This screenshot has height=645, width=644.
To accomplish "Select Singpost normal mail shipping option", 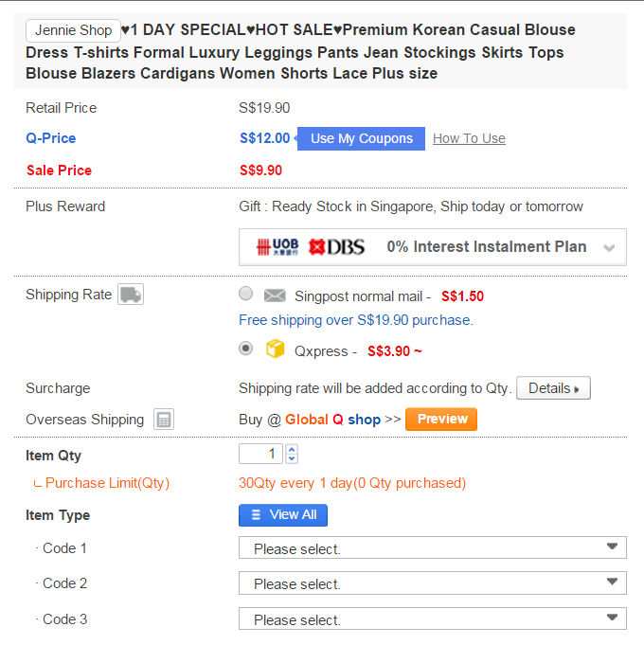I will (246, 294).
